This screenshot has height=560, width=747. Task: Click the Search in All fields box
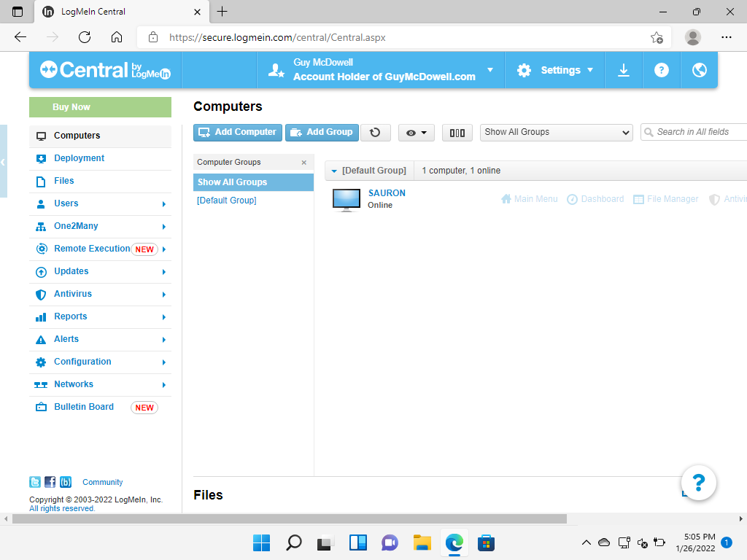697,132
